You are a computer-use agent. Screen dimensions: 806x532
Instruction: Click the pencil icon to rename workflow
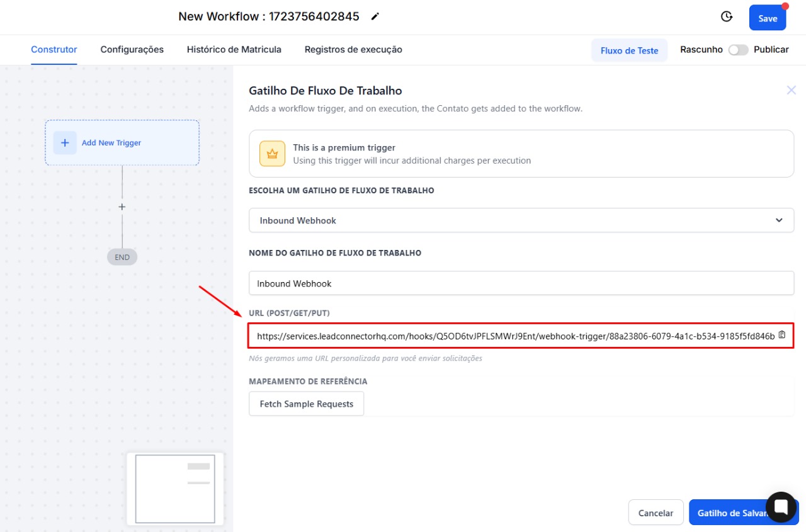375,17
